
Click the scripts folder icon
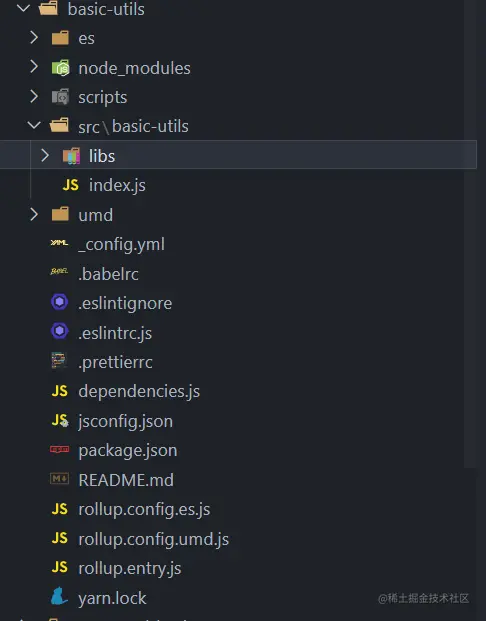click(60, 97)
